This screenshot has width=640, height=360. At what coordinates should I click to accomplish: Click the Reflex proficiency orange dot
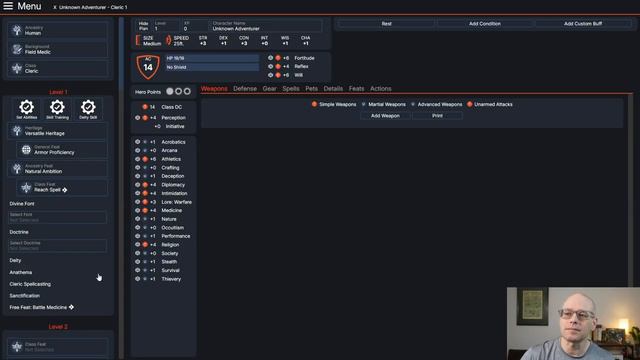[x=278, y=66]
